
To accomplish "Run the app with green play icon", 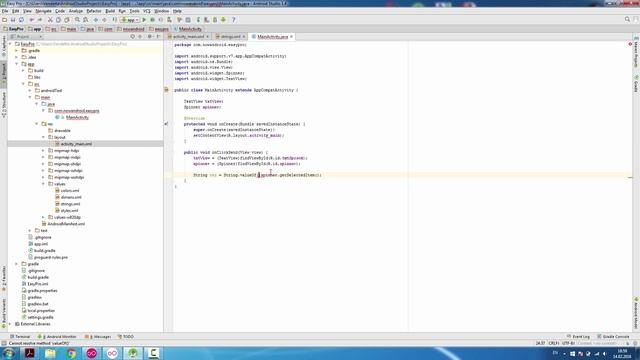I will coord(144,20).
